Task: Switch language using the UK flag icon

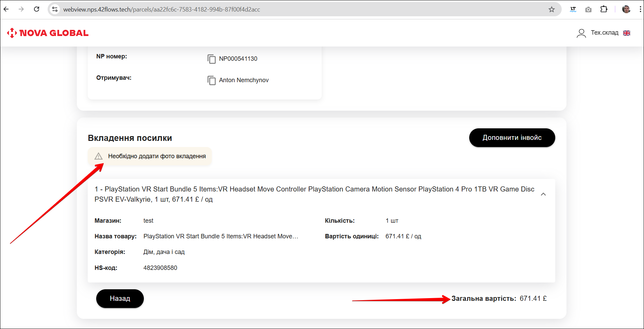Action: [x=626, y=33]
